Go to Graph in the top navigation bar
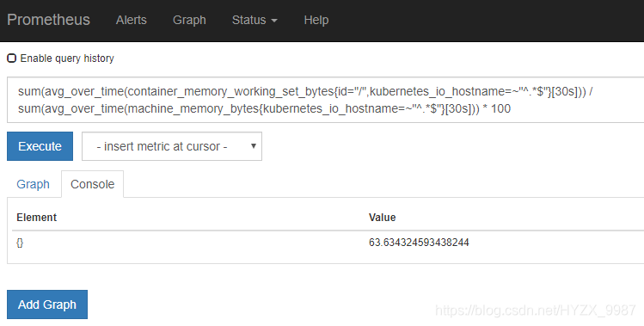Viewport: 644px width, 326px height. tap(189, 20)
